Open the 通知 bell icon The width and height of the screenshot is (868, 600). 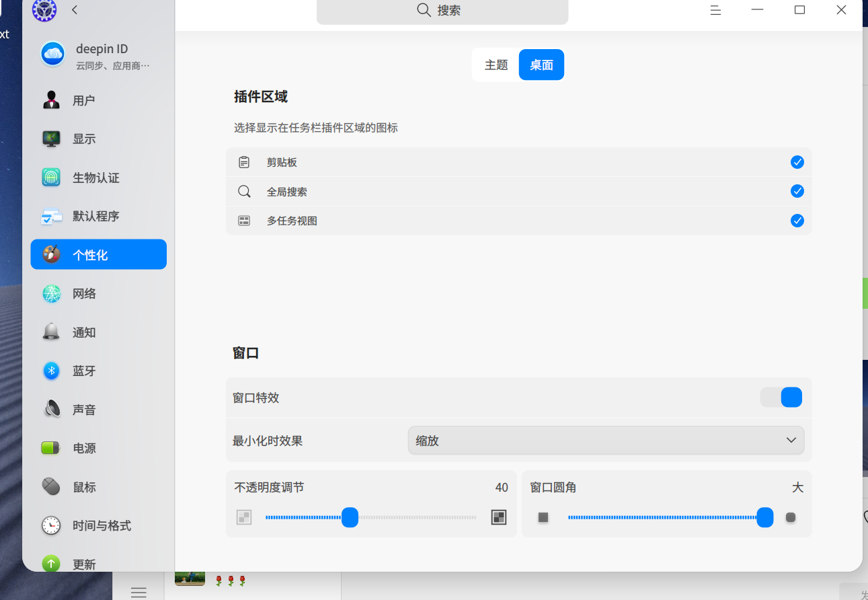pos(52,332)
